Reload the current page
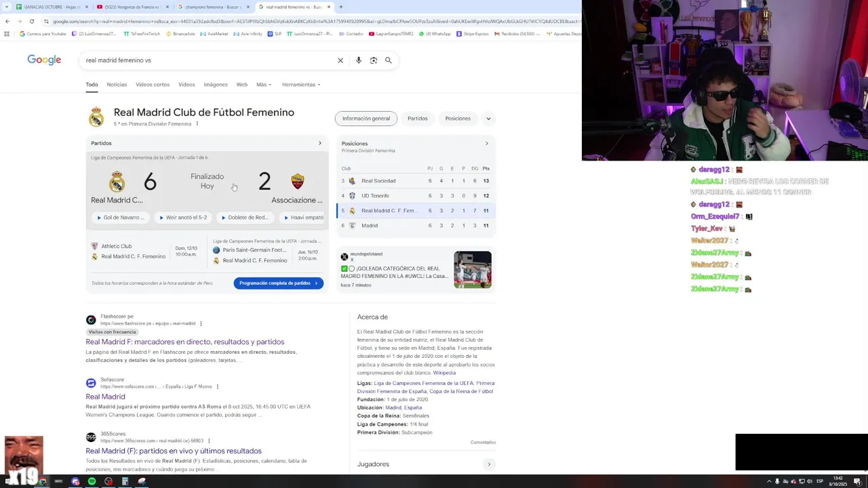Viewport: 868px width, 488px height. [31, 21]
